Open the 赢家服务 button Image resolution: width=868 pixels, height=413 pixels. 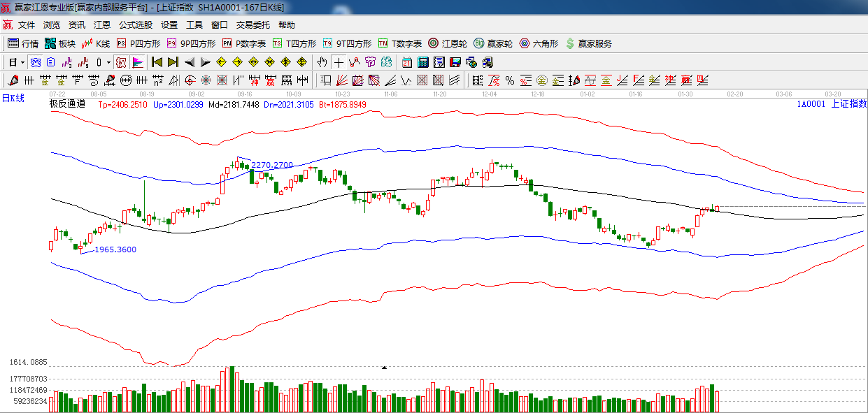point(588,43)
